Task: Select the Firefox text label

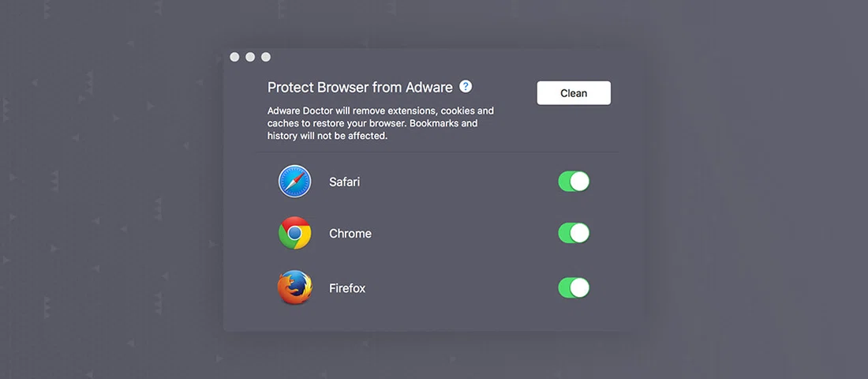Action: click(346, 288)
